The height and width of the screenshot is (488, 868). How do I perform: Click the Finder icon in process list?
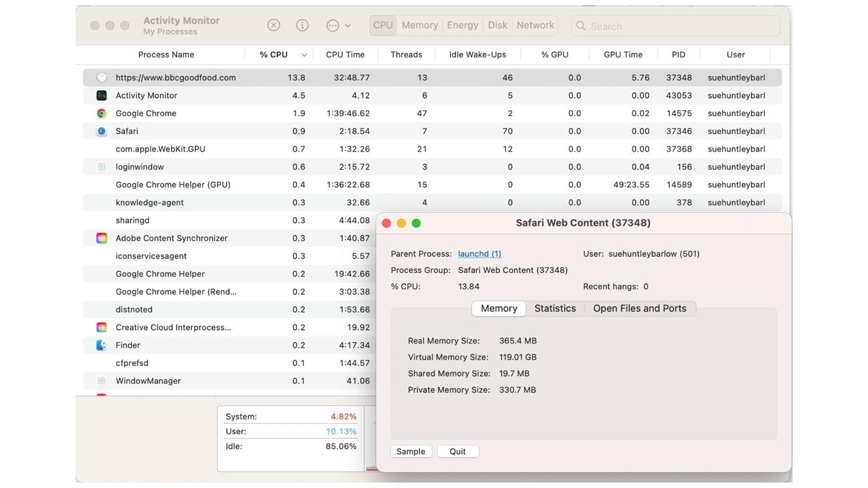[101, 345]
